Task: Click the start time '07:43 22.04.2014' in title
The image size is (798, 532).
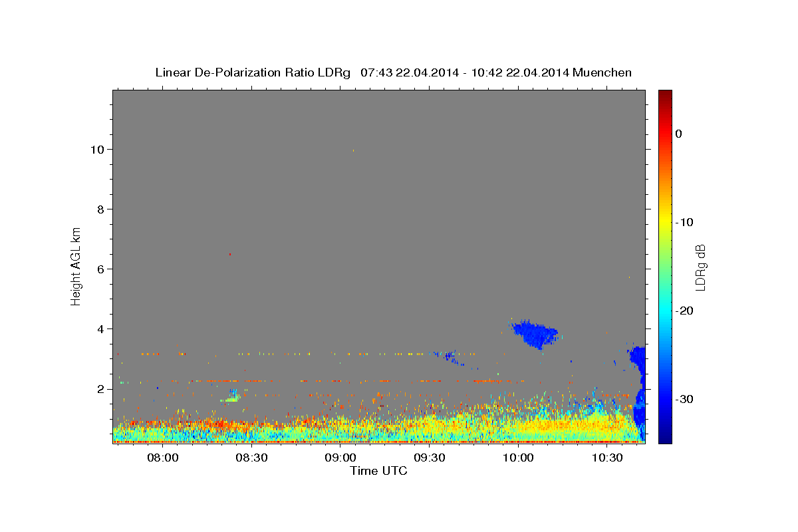Action: point(410,72)
